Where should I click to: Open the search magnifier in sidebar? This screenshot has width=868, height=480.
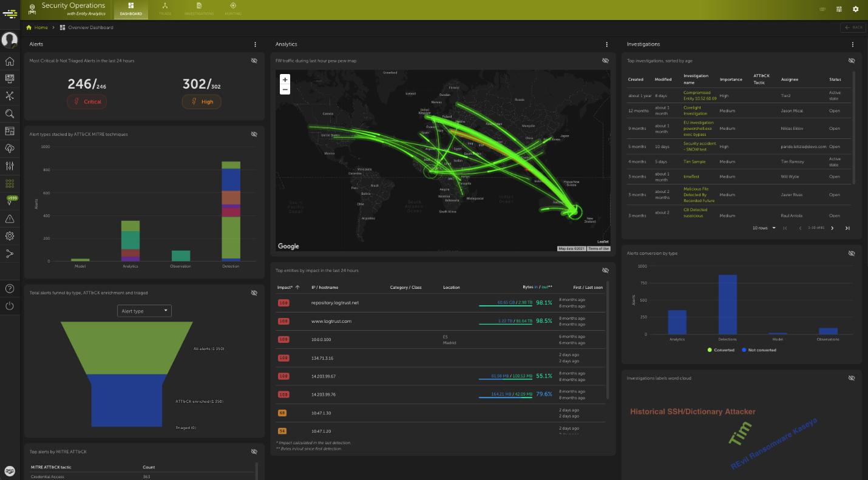(10, 113)
